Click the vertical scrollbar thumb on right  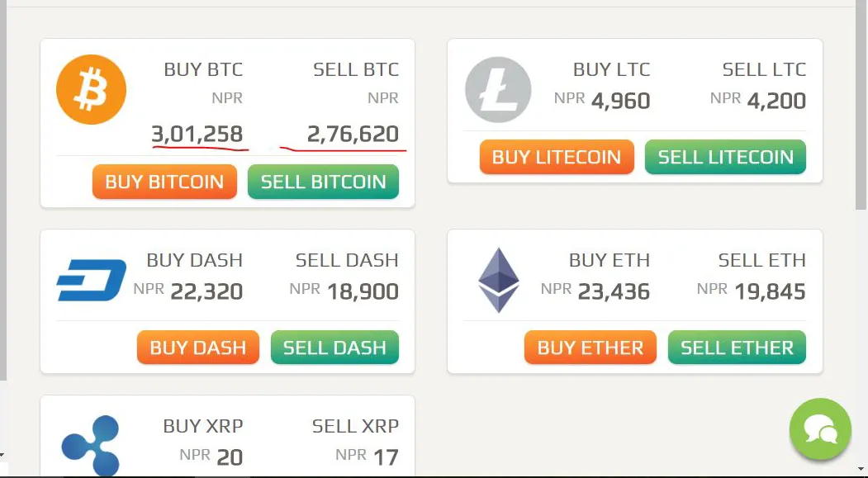pyautogui.click(x=861, y=105)
